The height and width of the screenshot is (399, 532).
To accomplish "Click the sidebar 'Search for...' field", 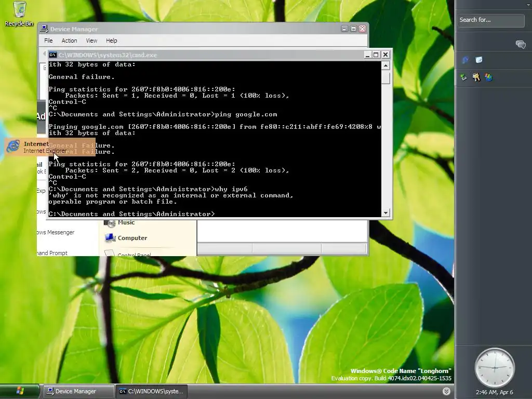I will 491,20.
